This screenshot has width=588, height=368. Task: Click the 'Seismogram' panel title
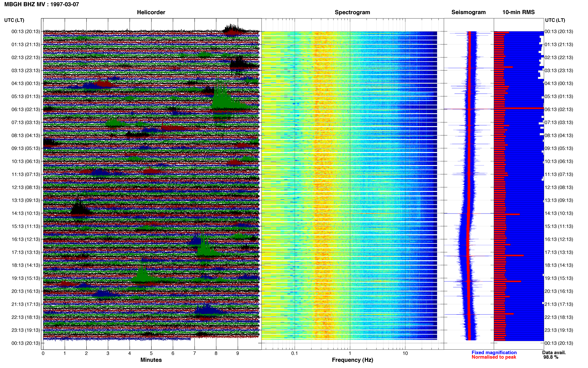pos(469,12)
